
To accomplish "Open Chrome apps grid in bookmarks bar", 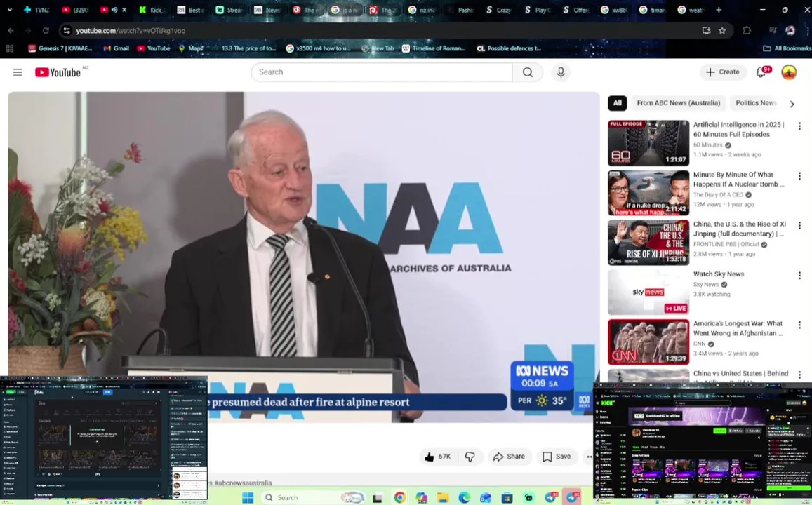I will [x=9, y=48].
